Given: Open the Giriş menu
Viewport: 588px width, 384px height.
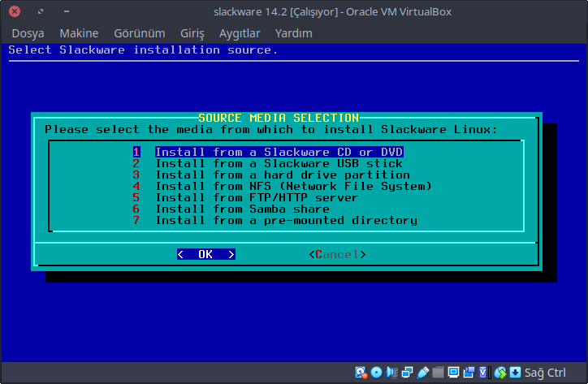Looking at the screenshot, I should pos(192,33).
